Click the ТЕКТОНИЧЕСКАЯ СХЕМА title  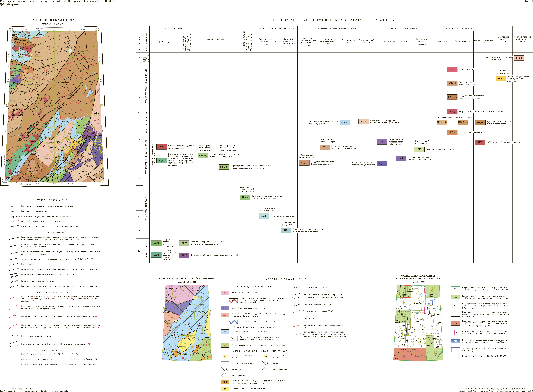point(54,20)
